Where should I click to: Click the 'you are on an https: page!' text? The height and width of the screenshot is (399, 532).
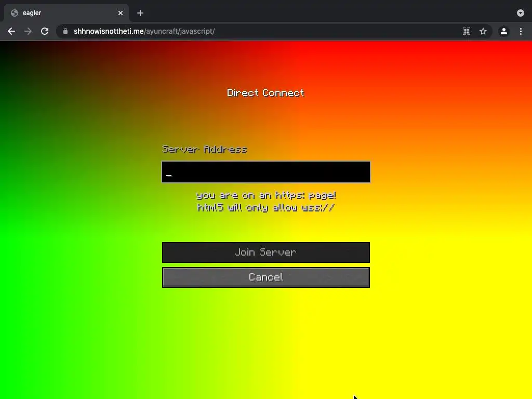pos(267,195)
